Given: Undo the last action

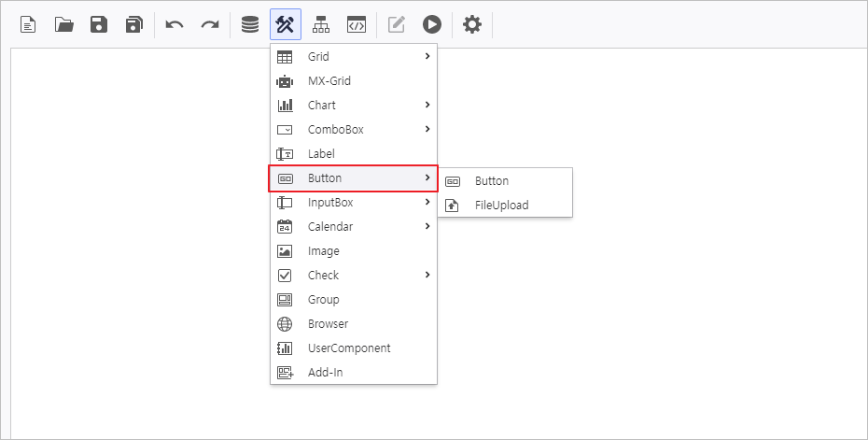Looking at the screenshot, I should coord(175,24).
